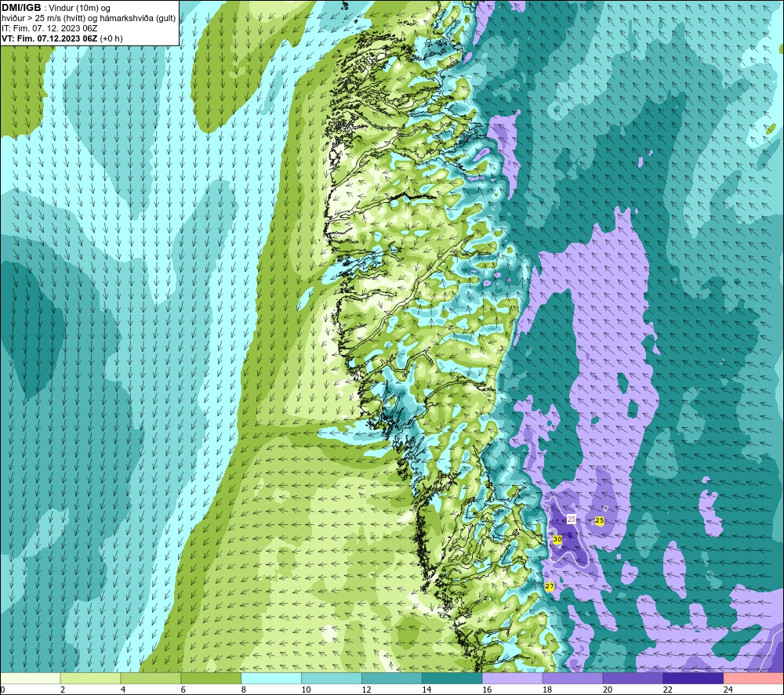
Task: Click the 20–22 violet legend swatch
Action: pos(633,679)
